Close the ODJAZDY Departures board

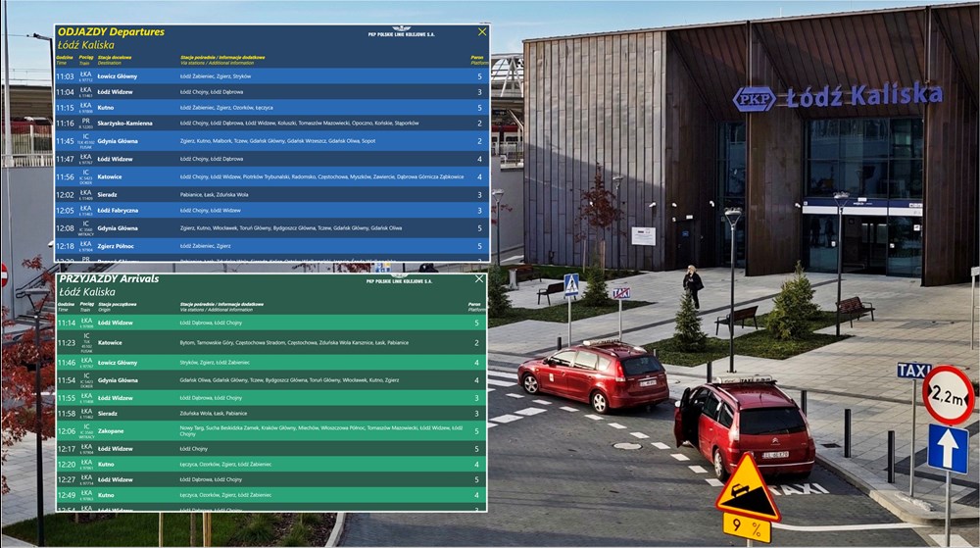pos(481,32)
